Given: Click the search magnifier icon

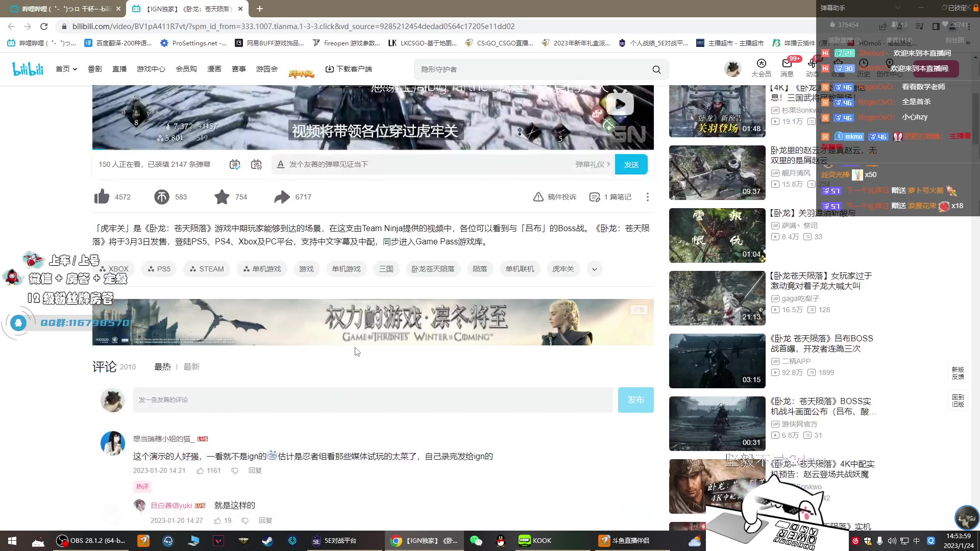Looking at the screenshot, I should pyautogui.click(x=657, y=69).
